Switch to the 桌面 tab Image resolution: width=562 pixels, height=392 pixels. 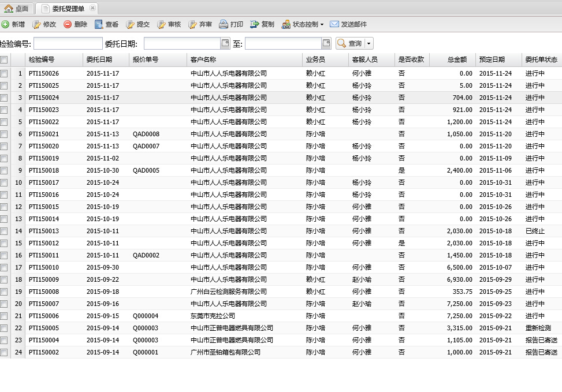pos(17,8)
